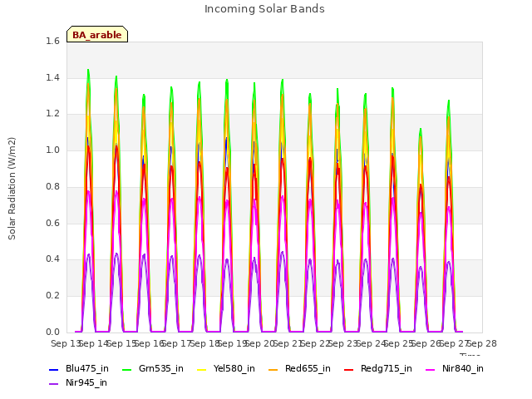
Task: Click the 1.0 y-axis tick label
Action: (x=52, y=150)
